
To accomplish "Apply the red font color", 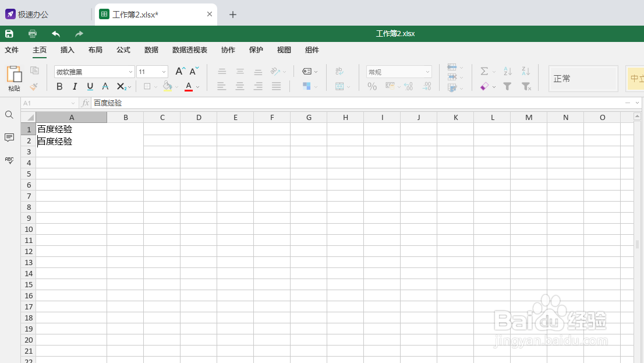I will [189, 86].
